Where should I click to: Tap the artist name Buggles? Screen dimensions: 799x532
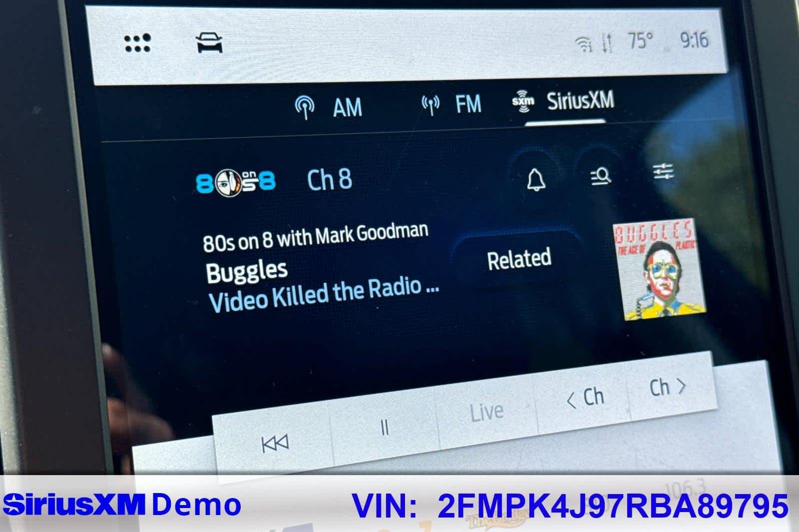pos(247,272)
